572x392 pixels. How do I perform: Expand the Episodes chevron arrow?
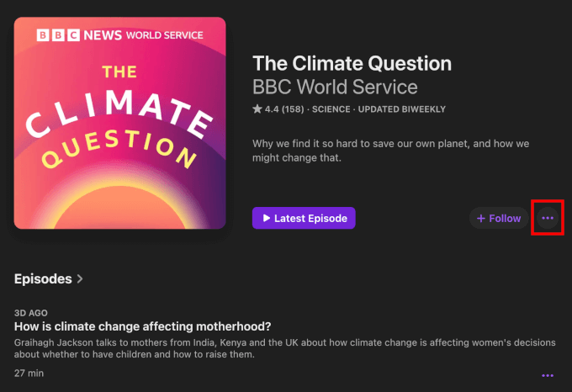pyautogui.click(x=80, y=278)
